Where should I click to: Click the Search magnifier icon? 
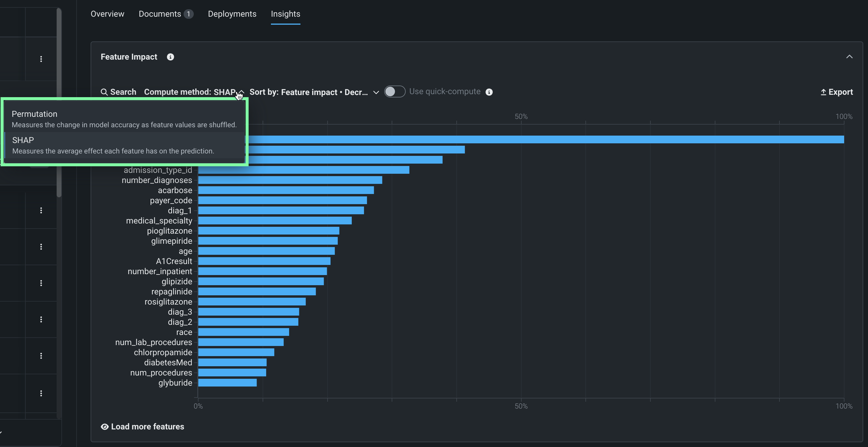click(104, 92)
